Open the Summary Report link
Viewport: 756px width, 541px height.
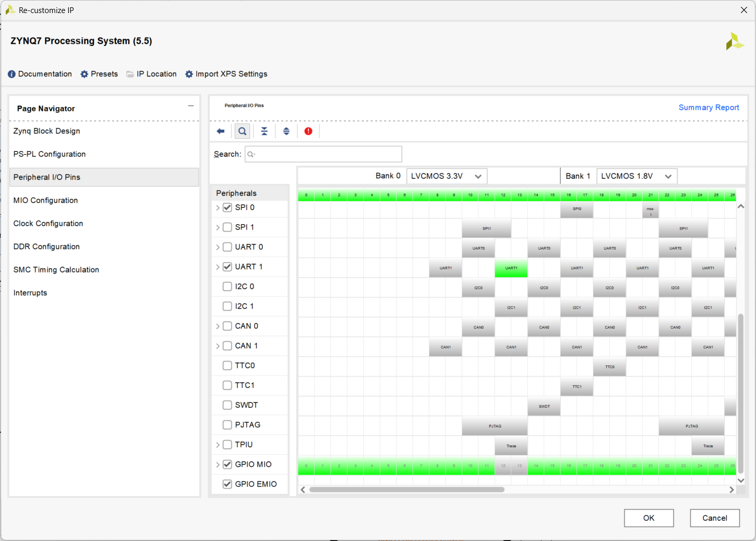pos(709,108)
